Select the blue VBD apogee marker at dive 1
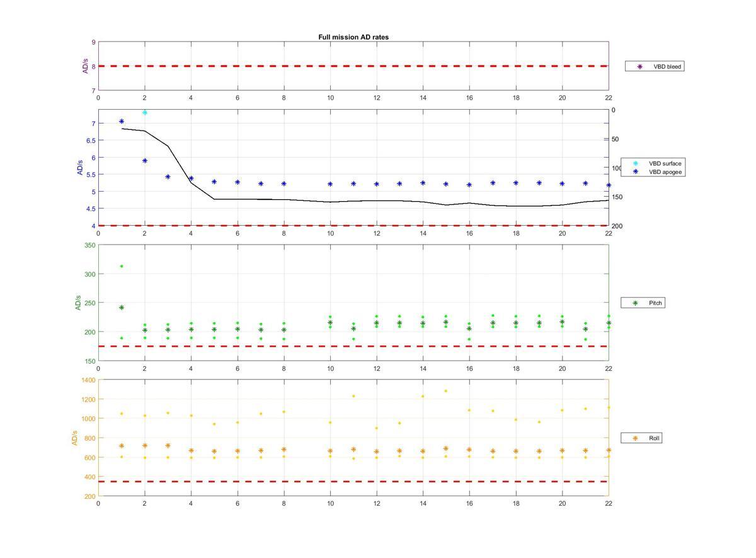 pos(122,121)
